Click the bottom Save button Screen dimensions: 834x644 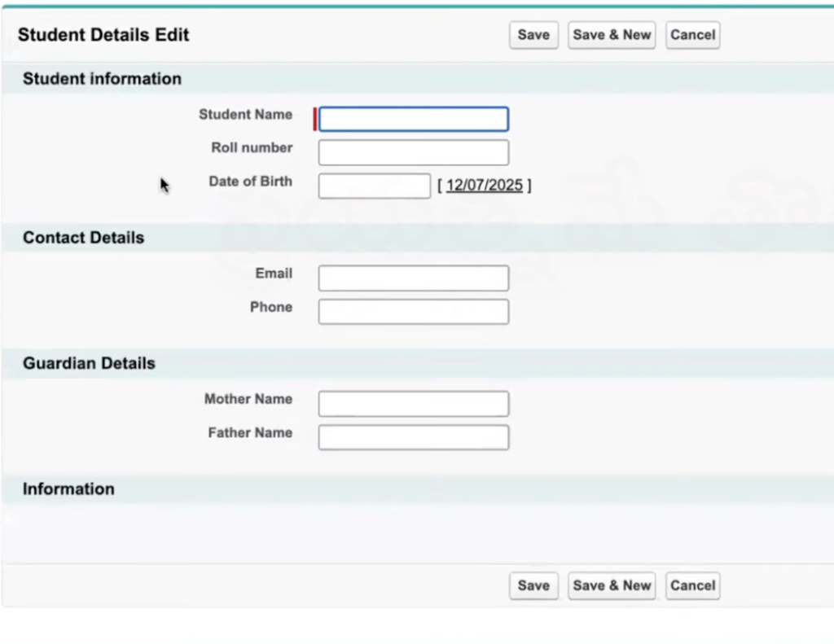533,585
